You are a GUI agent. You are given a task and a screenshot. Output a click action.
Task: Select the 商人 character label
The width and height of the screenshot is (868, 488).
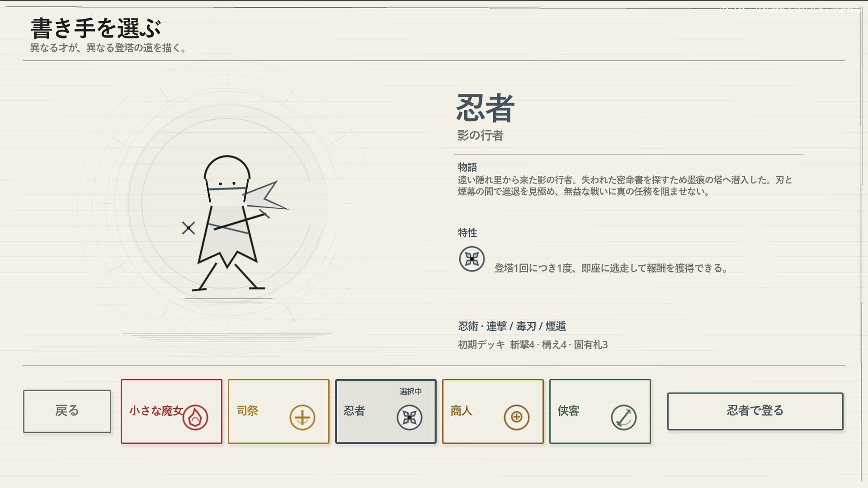click(x=462, y=411)
